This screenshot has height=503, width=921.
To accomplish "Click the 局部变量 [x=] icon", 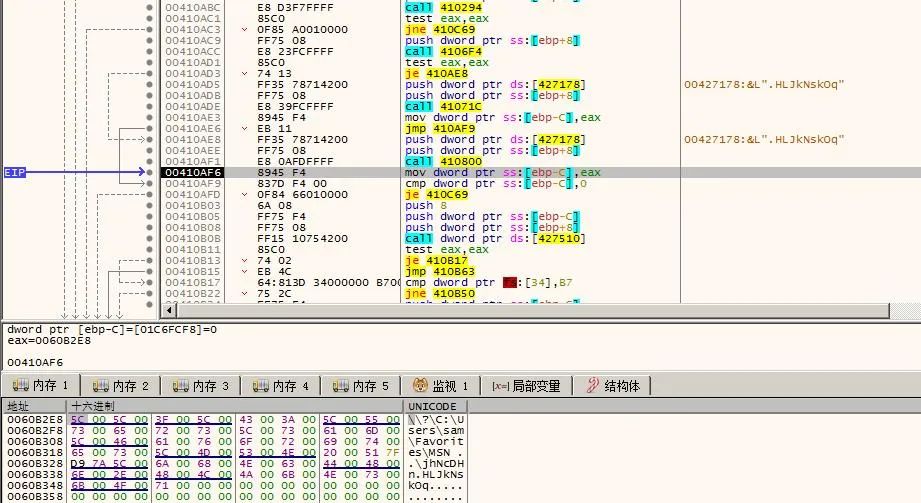I will [x=501, y=386].
